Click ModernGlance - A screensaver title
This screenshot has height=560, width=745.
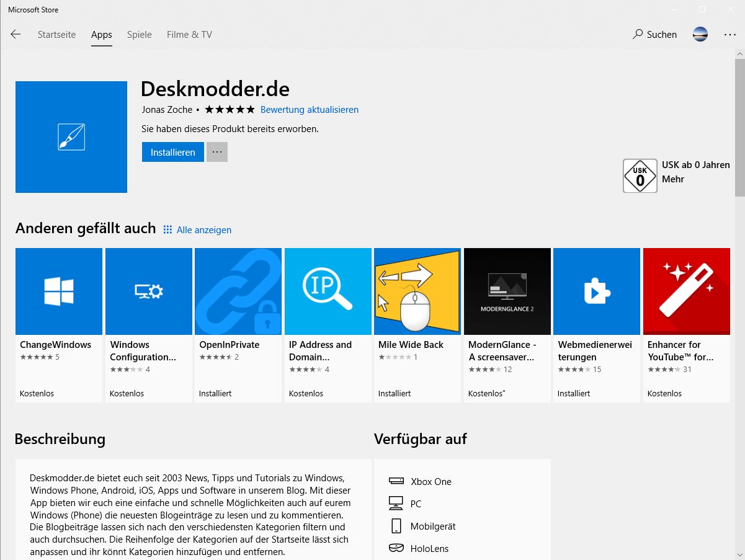(502, 351)
